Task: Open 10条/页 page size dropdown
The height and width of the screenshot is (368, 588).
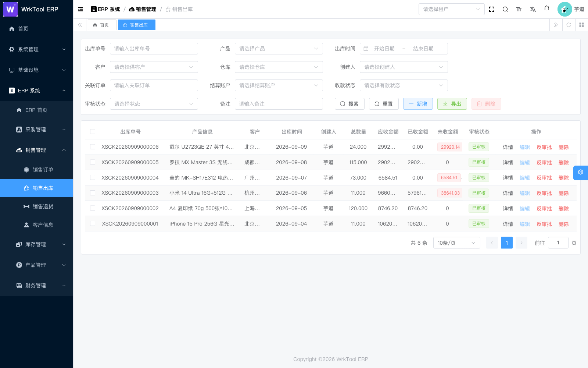Action: tap(456, 243)
